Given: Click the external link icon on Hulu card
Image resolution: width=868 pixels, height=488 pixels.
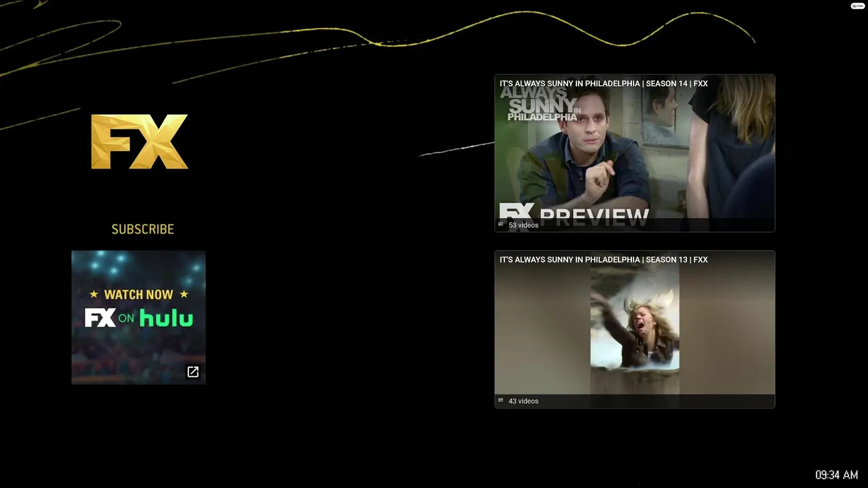Looking at the screenshot, I should pyautogui.click(x=193, y=371).
